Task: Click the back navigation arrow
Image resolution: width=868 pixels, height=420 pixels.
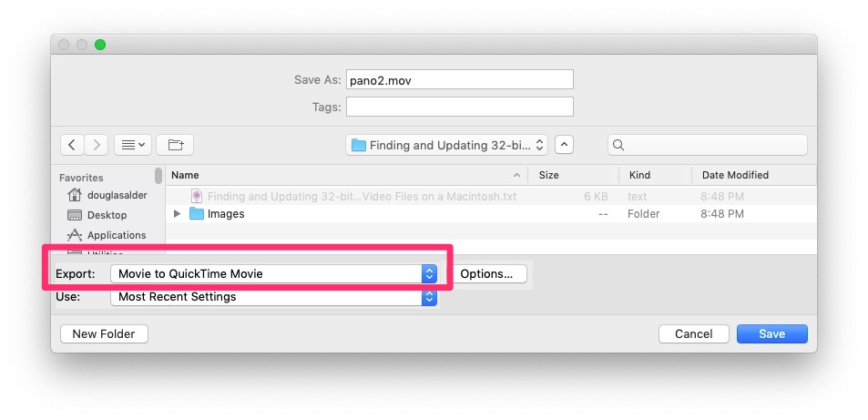Action: click(x=73, y=145)
